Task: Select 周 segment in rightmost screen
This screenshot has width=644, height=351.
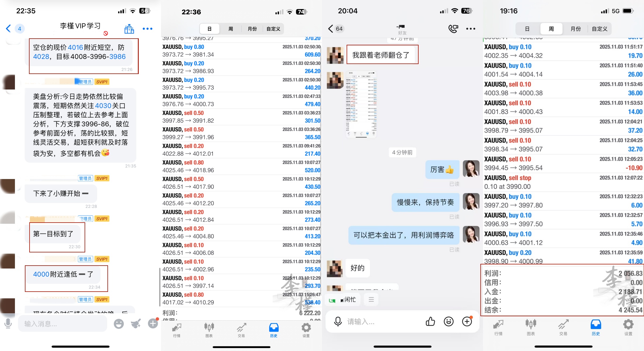Action: (551, 29)
